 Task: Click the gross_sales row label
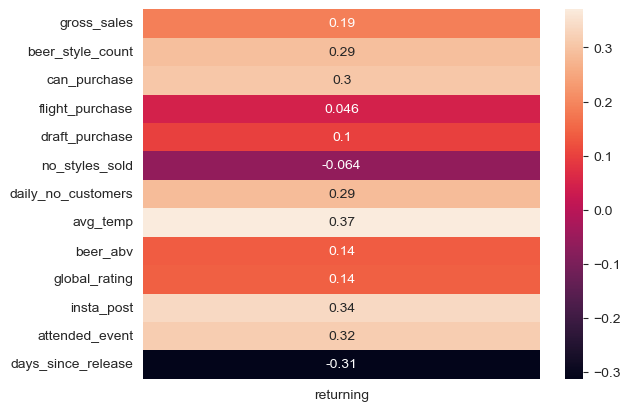(x=96, y=23)
